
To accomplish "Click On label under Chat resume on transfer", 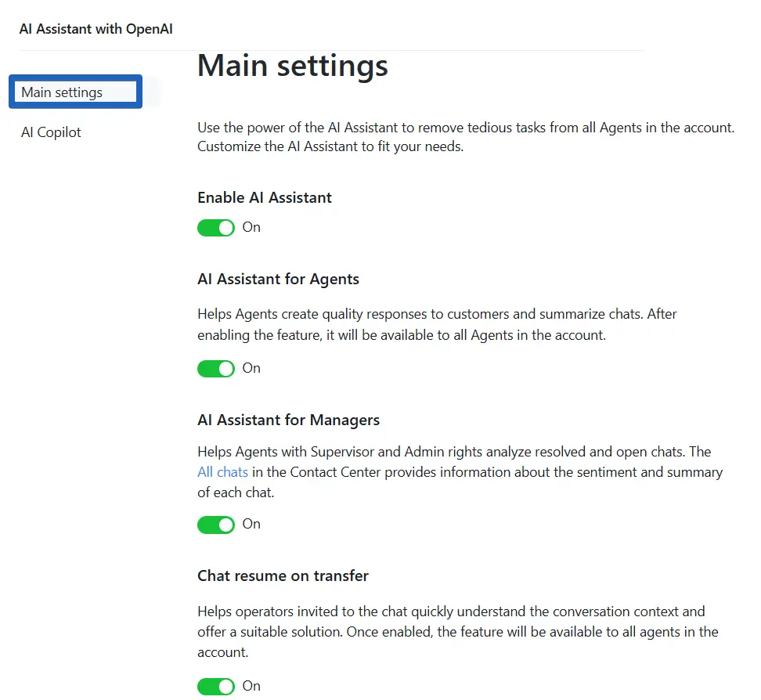I will pos(251,686).
